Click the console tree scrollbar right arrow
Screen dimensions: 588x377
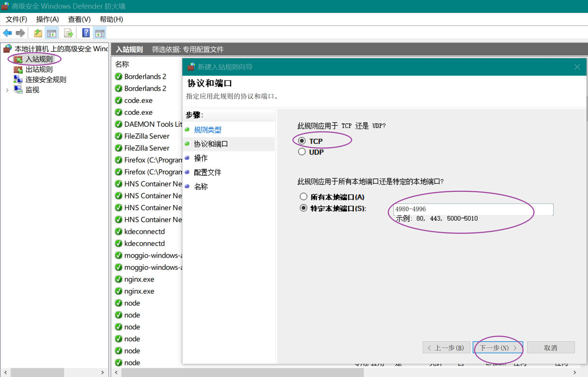click(x=103, y=372)
